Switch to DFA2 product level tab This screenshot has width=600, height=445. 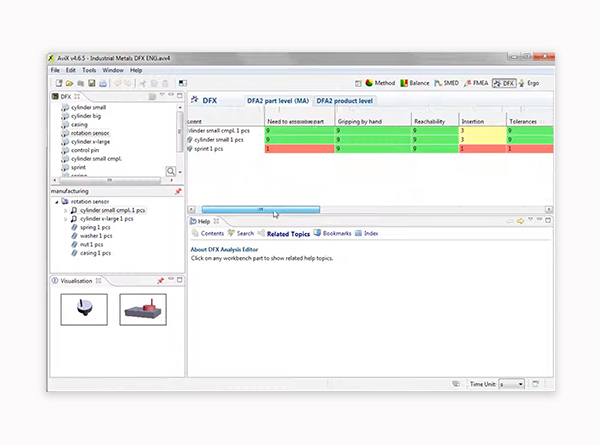tap(345, 101)
